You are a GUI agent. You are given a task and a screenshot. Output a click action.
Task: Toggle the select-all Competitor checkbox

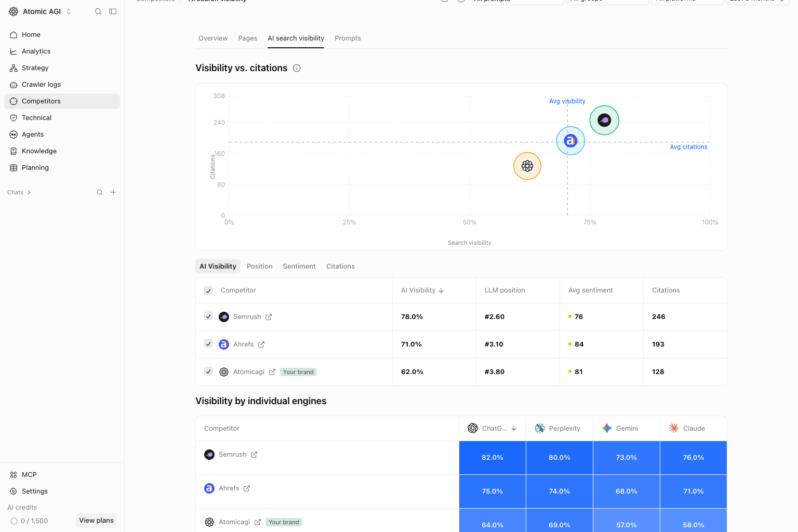coord(208,290)
